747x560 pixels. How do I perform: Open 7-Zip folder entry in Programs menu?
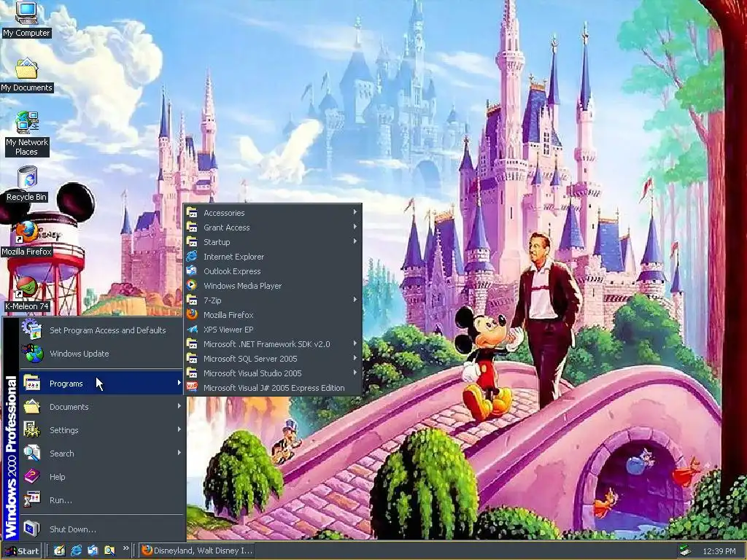(x=273, y=300)
